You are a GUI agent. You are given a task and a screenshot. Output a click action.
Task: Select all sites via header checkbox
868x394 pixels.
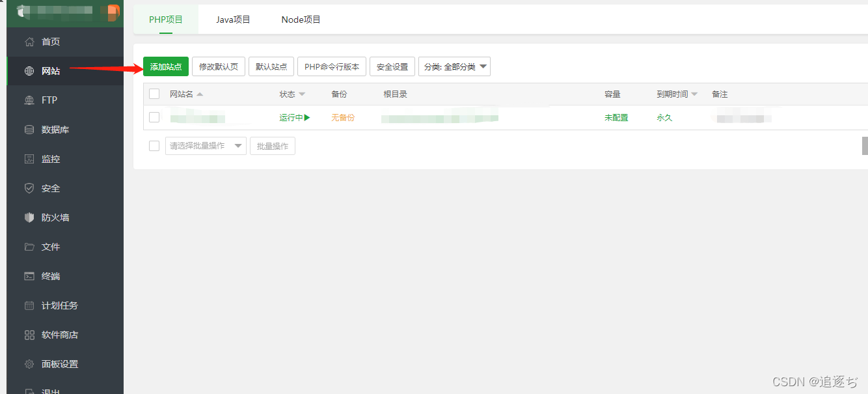point(154,93)
